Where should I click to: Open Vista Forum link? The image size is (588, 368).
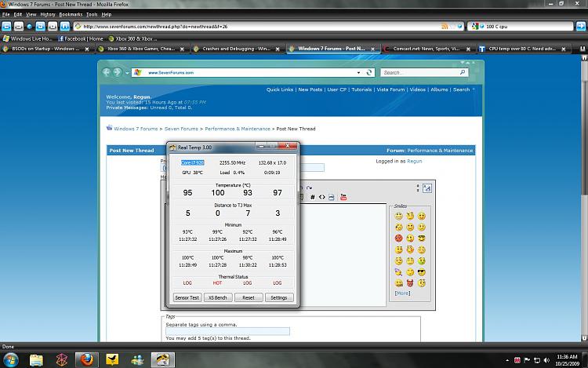pyautogui.click(x=390, y=89)
